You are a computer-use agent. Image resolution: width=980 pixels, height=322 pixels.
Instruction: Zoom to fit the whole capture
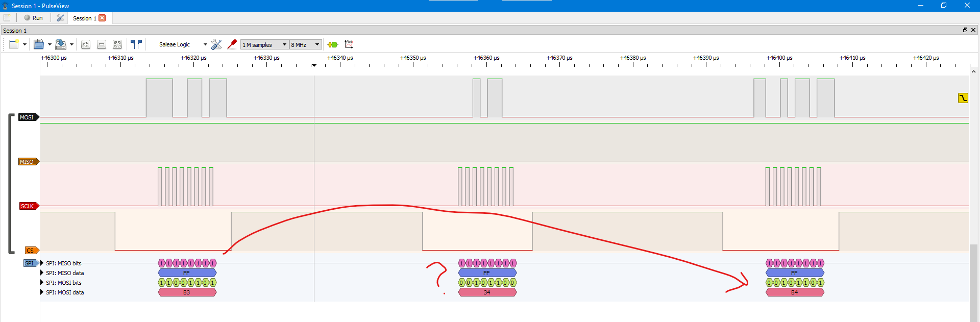[117, 45]
